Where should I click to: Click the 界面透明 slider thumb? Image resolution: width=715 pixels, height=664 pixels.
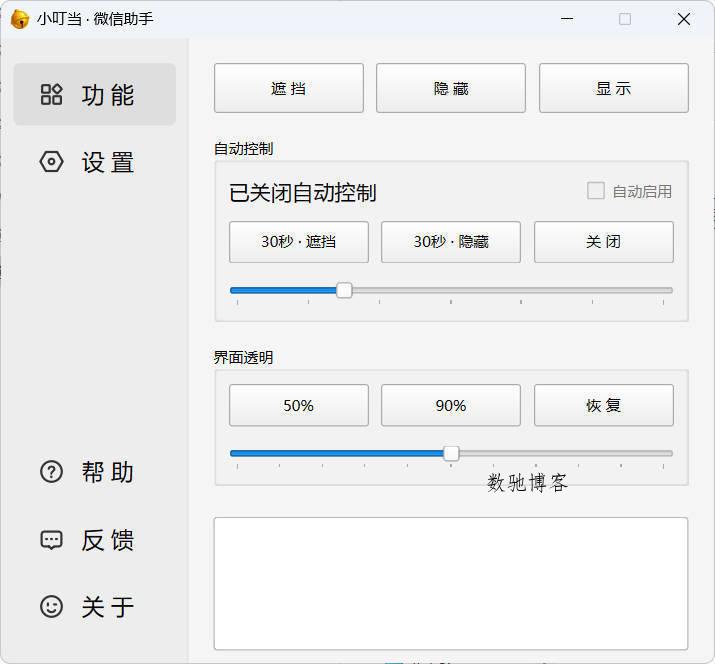451,453
